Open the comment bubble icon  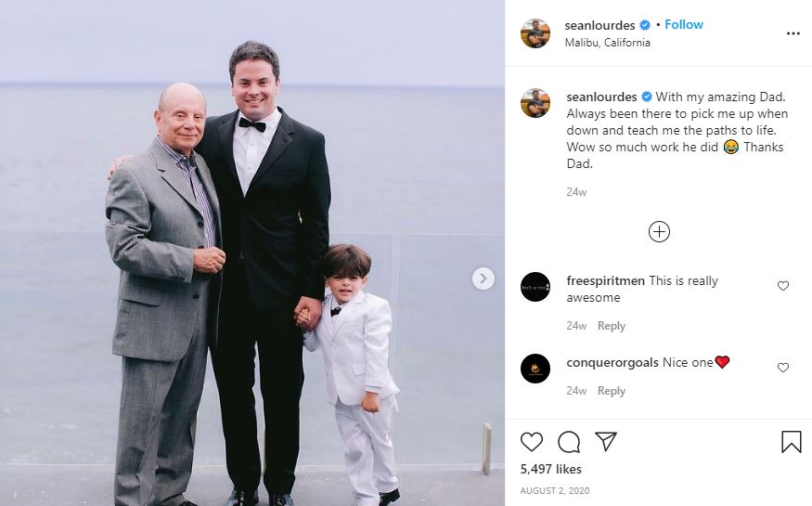pyautogui.click(x=569, y=441)
